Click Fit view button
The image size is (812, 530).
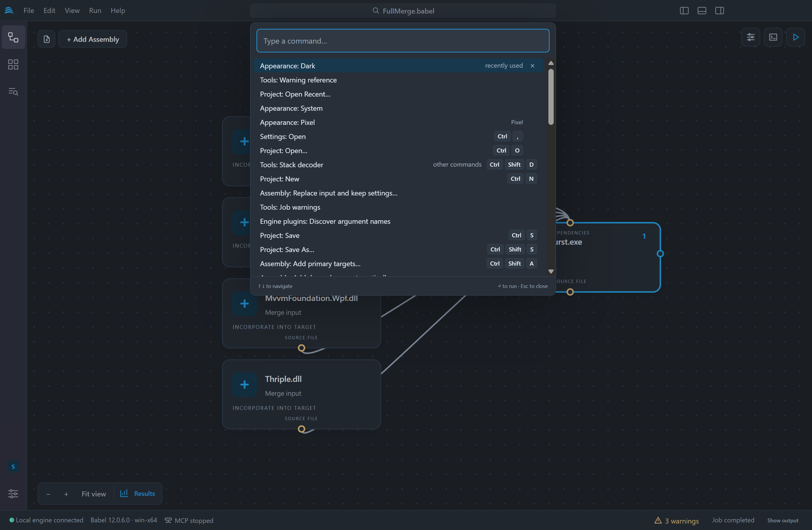[x=94, y=494]
